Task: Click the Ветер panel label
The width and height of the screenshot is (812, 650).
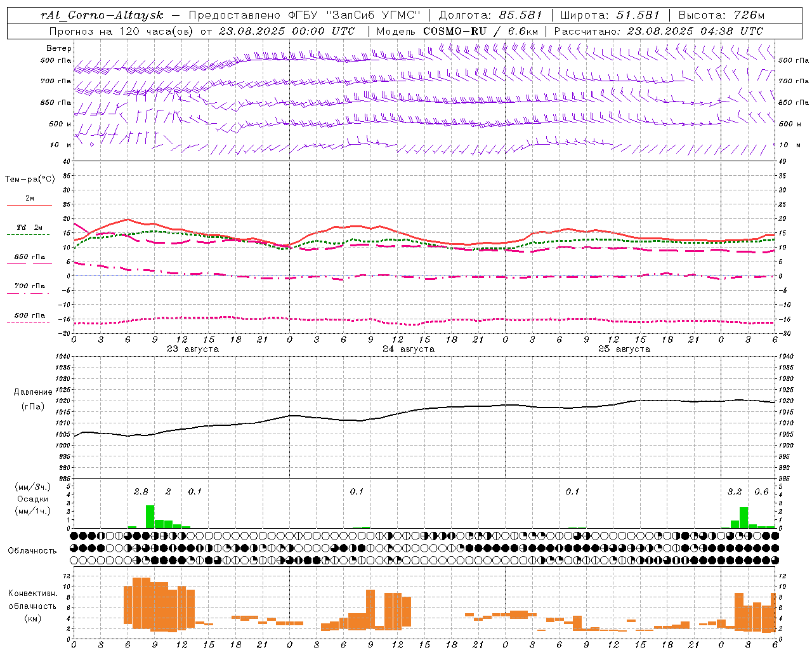Action: [59, 48]
